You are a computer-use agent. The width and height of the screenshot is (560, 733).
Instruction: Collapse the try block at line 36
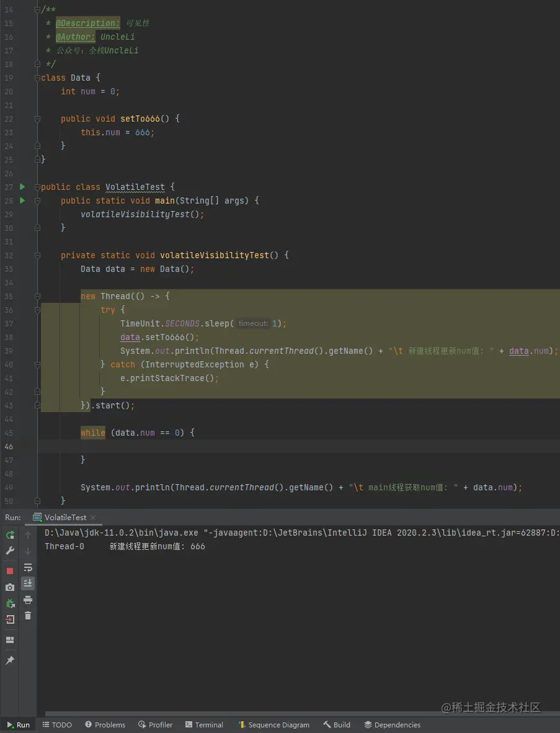tap(37, 310)
